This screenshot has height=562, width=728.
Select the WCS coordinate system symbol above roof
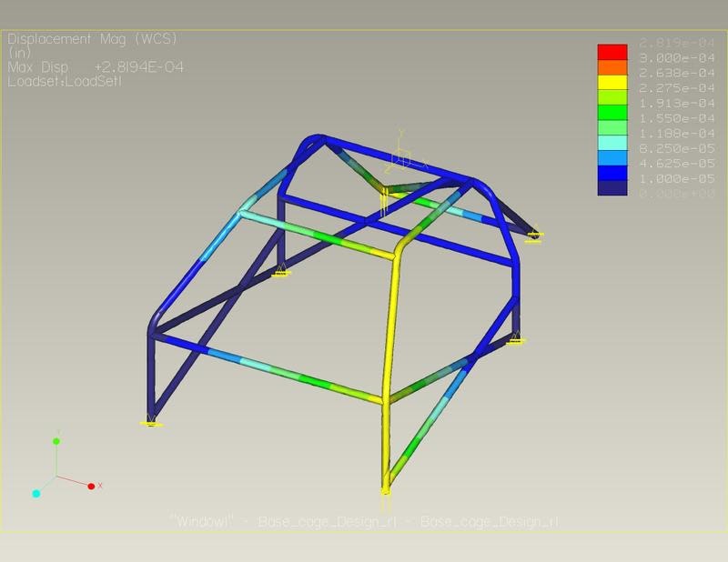(402, 156)
